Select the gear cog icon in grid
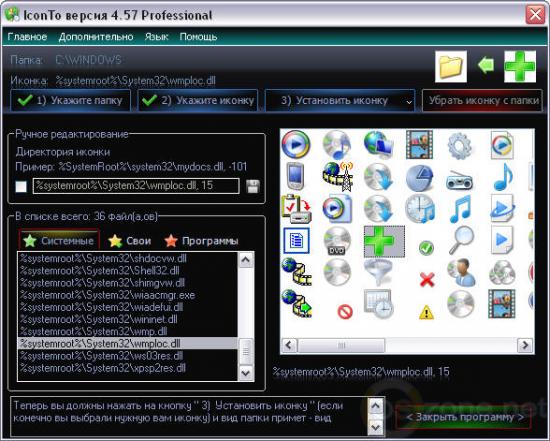Viewport: 550px width, 441px height. [x=460, y=145]
